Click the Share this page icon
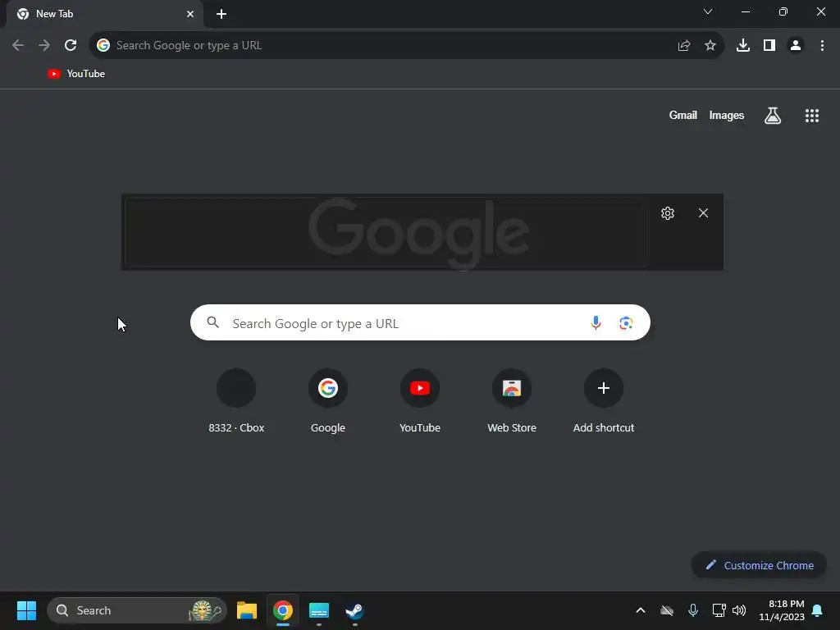840x630 pixels. (x=683, y=46)
